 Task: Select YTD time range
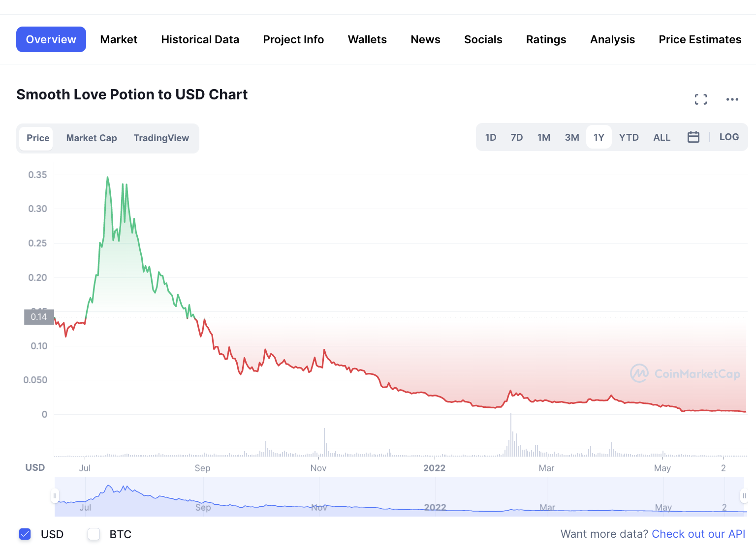(x=629, y=137)
